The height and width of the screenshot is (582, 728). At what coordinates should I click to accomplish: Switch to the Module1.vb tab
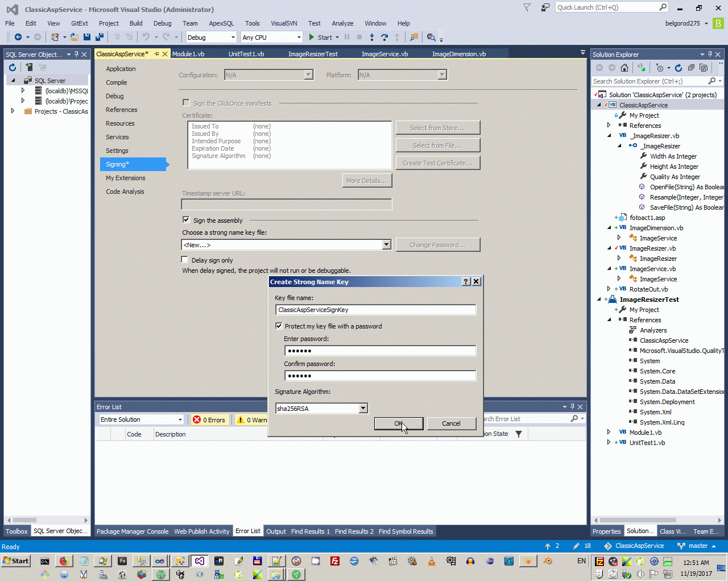(x=188, y=54)
